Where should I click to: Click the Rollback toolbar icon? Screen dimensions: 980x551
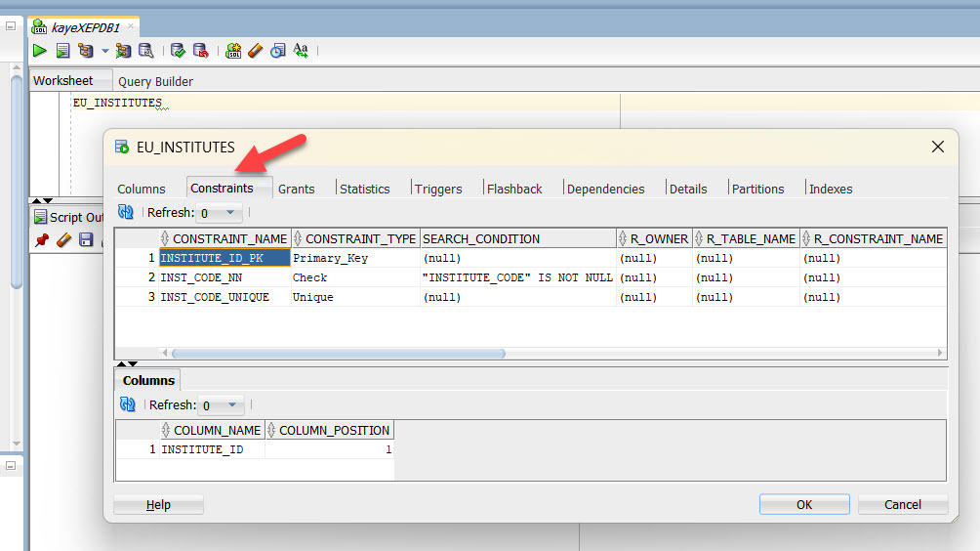click(201, 51)
